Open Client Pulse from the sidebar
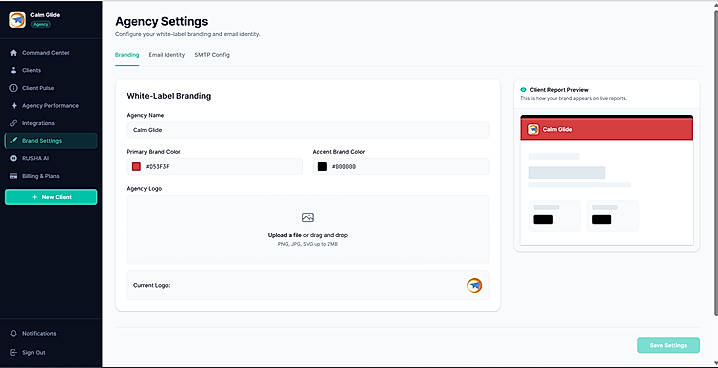Image resolution: width=718 pixels, height=368 pixels. tap(51, 88)
